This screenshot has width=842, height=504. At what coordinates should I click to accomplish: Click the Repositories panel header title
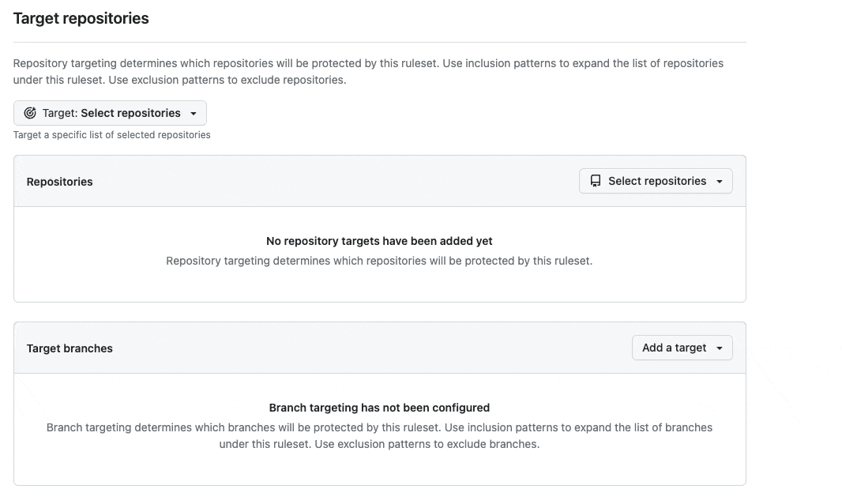coord(60,182)
